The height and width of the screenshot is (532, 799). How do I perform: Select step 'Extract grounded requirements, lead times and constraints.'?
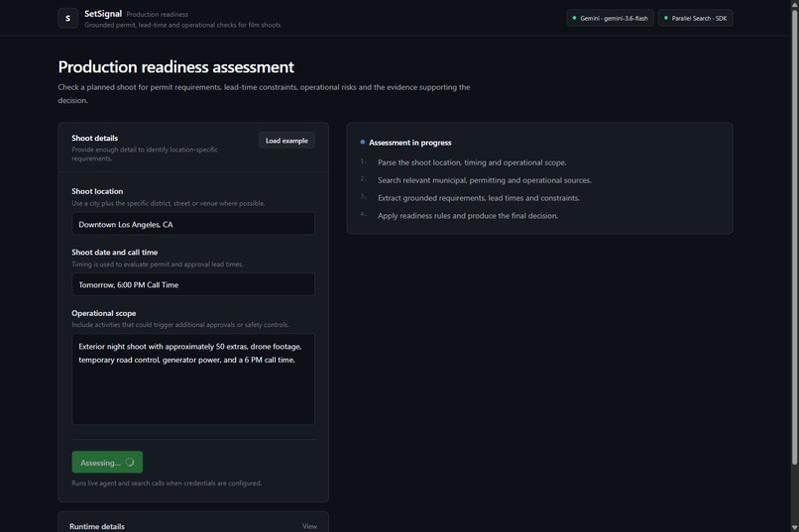pyautogui.click(x=479, y=198)
